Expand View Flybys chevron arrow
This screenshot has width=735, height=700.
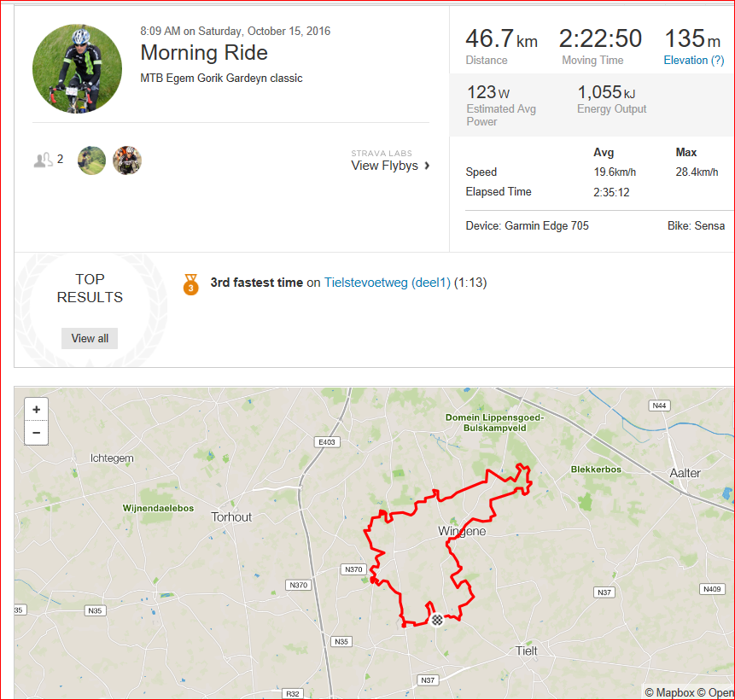tap(427, 166)
